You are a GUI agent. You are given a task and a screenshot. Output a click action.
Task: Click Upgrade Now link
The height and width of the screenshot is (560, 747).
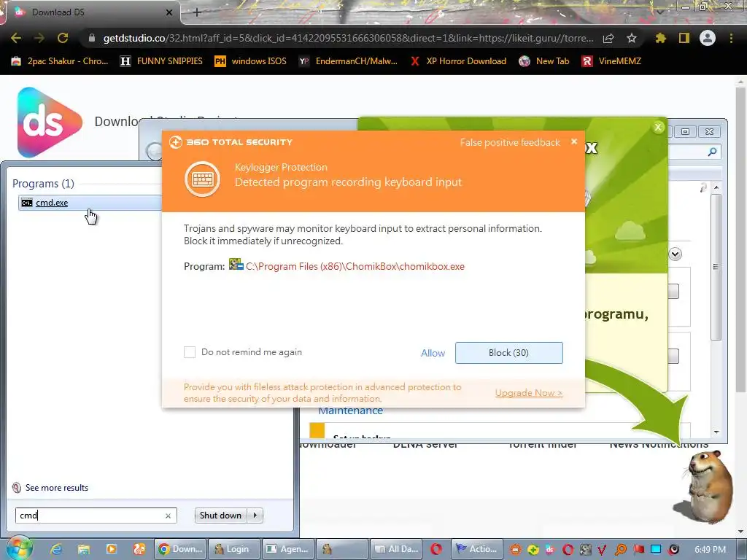tap(529, 393)
